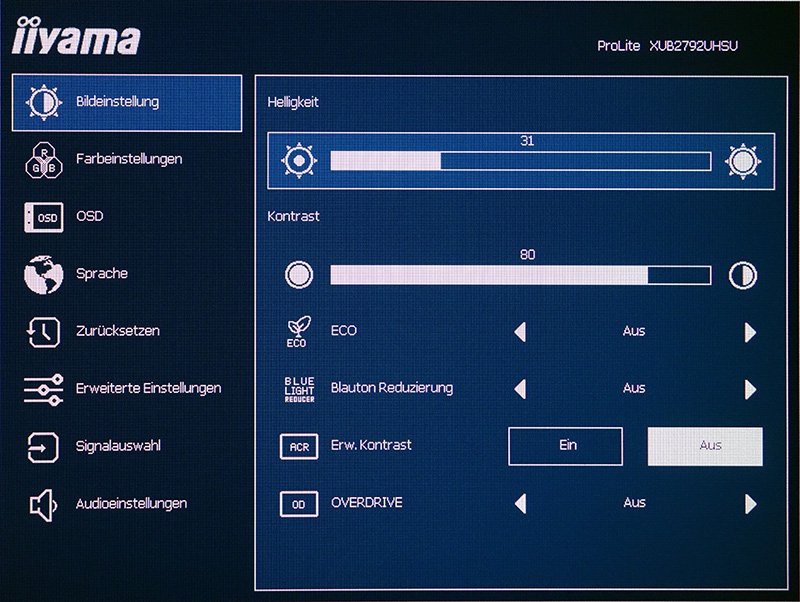800x602 pixels.
Task: Open the Bildeinstellung menu
Action: point(127,103)
